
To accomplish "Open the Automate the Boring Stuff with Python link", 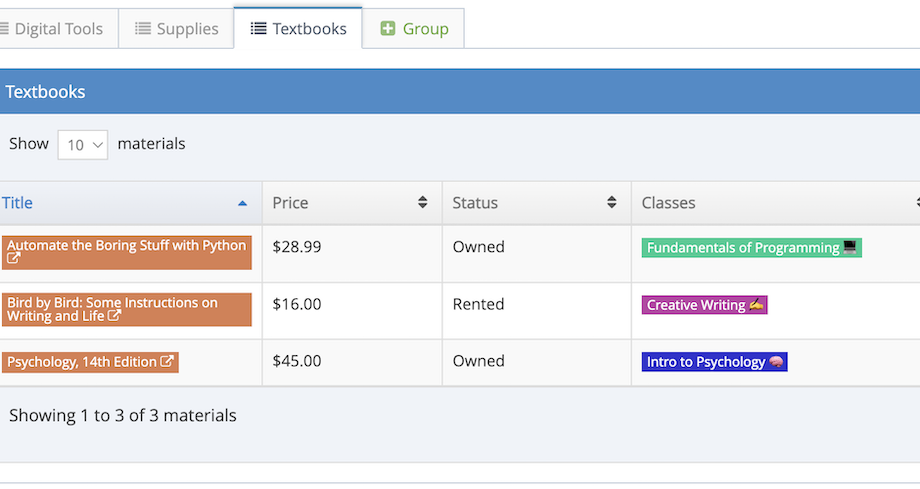I will (x=126, y=246).
